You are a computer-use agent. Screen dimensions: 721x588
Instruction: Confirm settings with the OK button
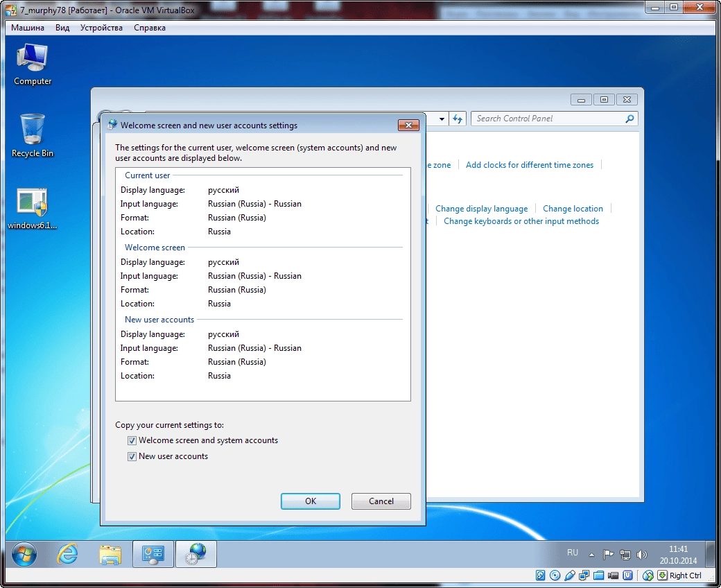tap(311, 501)
